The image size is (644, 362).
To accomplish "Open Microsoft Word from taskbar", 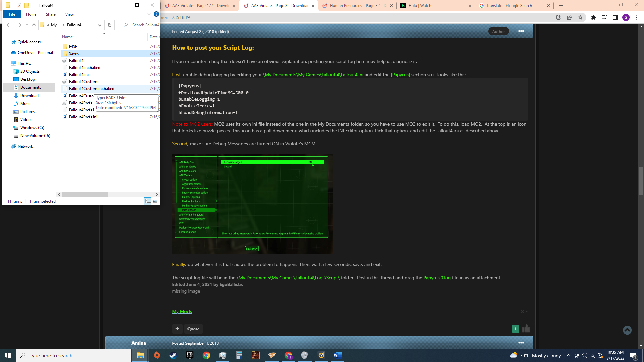I will (x=338, y=355).
